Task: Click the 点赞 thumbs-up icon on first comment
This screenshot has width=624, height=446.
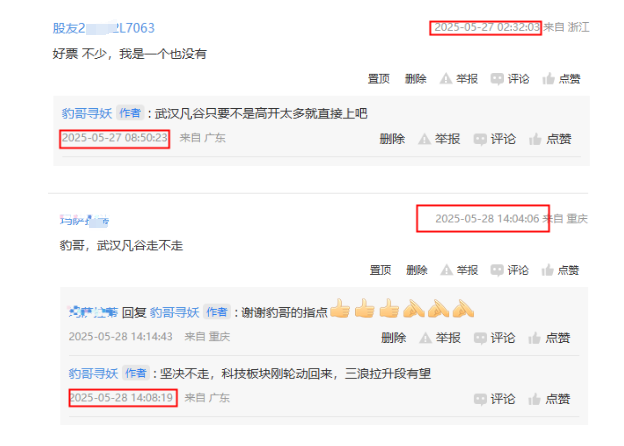Action: (548, 79)
